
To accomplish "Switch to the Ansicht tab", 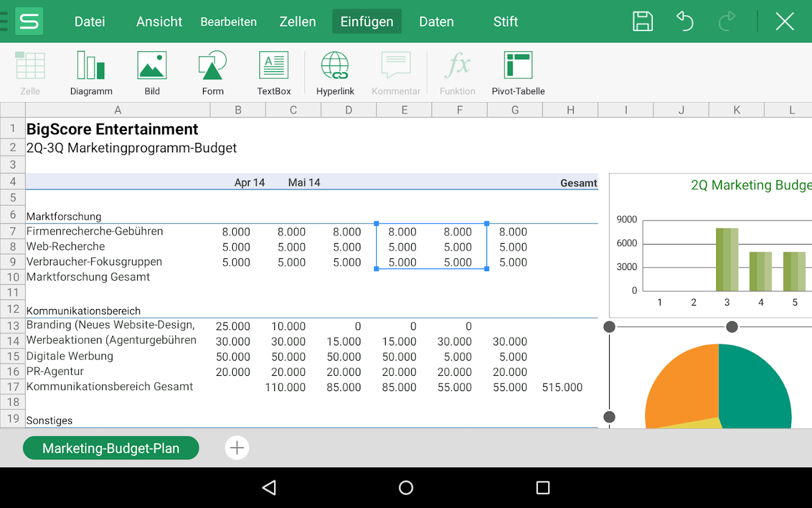I will click(159, 21).
